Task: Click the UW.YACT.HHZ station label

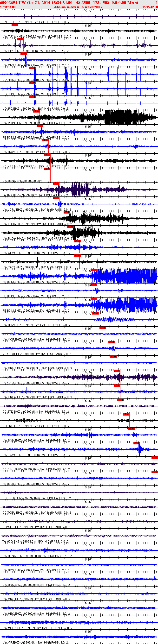Action: click(12, 267)
